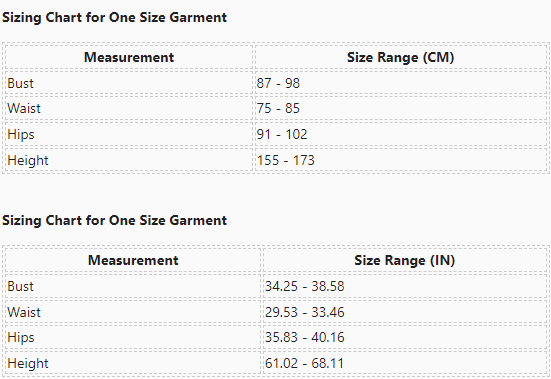The image size is (551, 379).
Task: Click the Bust row label in CM table
Action: [x=20, y=83]
